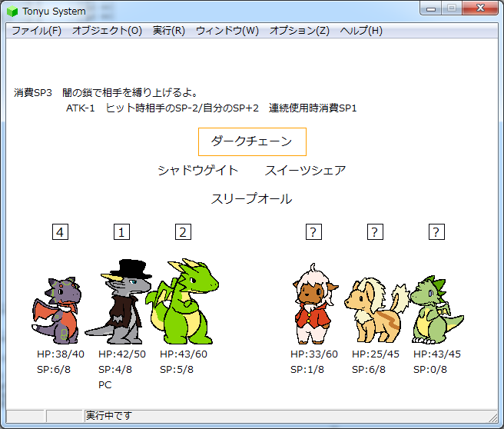Image resolution: width=504 pixels, height=429 pixels.
Task: Click the SP:6/8 text under horse enemy
Action: 368,370
